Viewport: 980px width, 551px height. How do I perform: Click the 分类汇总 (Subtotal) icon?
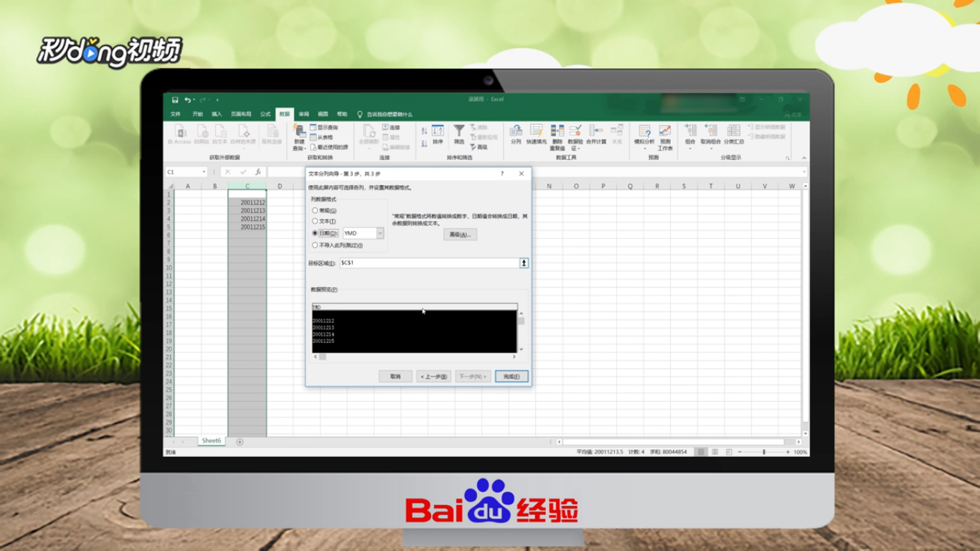pyautogui.click(x=733, y=134)
